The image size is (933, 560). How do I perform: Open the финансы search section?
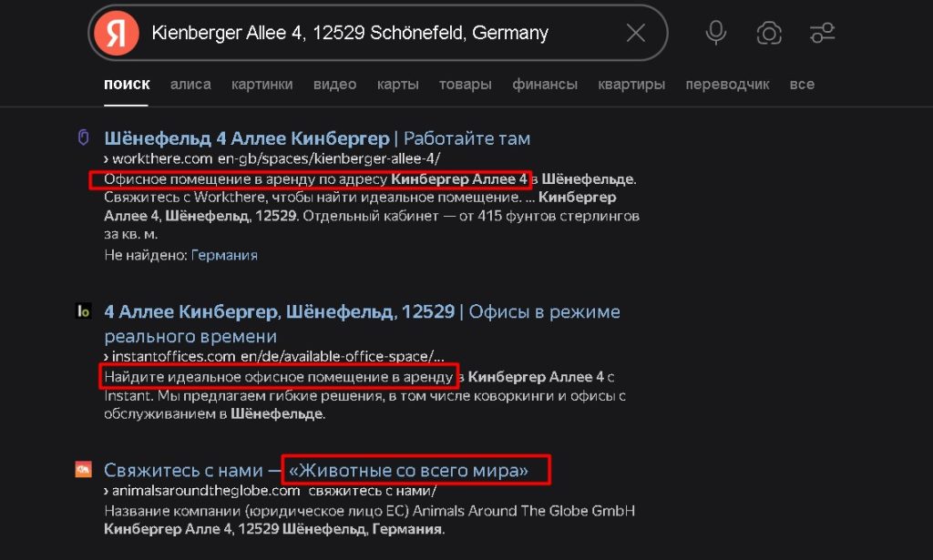click(545, 83)
